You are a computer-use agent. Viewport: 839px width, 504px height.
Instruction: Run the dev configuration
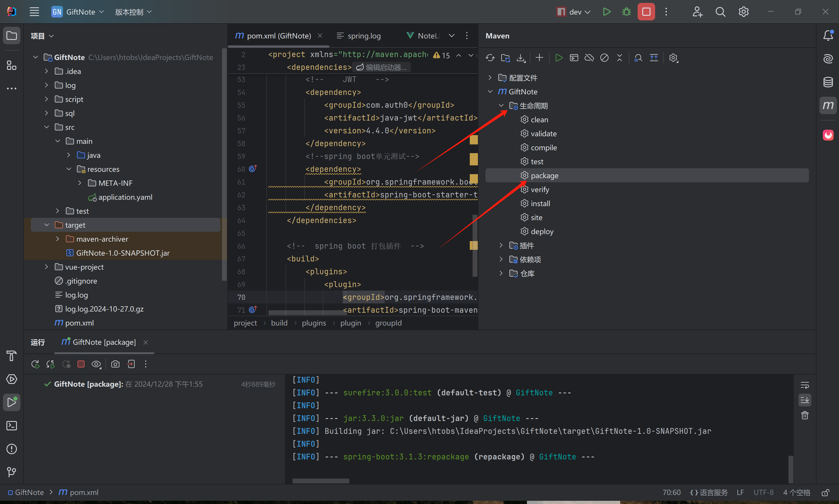[606, 12]
